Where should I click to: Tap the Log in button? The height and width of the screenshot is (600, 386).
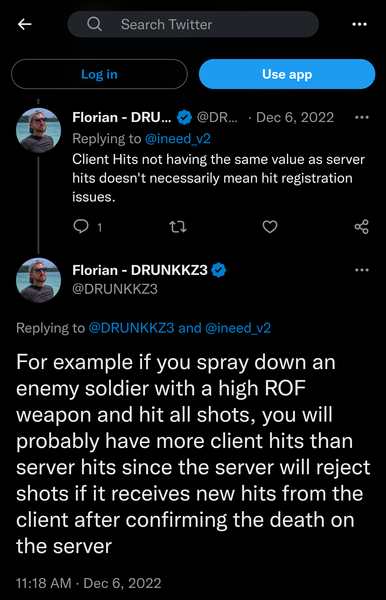tap(99, 74)
